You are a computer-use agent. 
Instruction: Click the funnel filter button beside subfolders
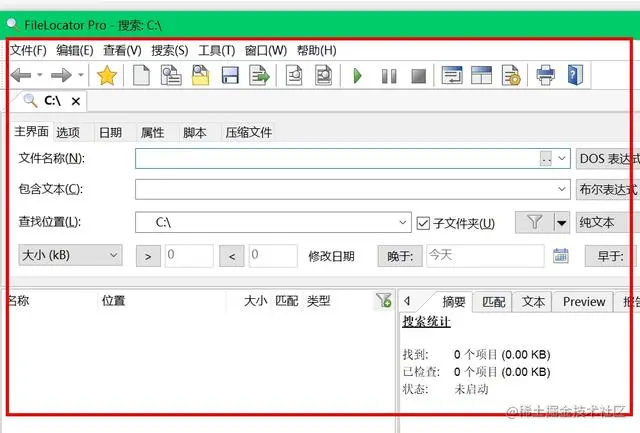534,222
